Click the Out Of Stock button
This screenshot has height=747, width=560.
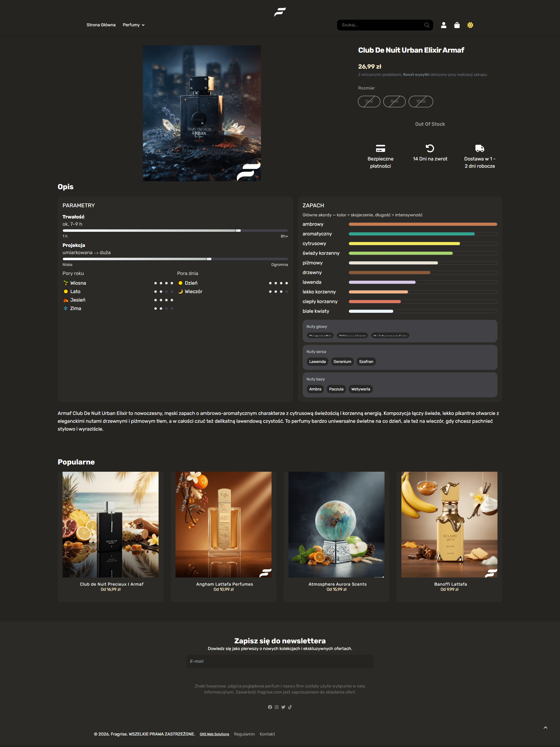coord(430,124)
